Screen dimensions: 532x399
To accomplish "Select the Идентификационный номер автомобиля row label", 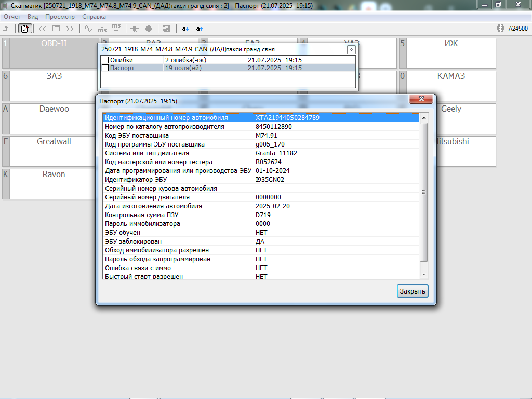I will point(166,118).
